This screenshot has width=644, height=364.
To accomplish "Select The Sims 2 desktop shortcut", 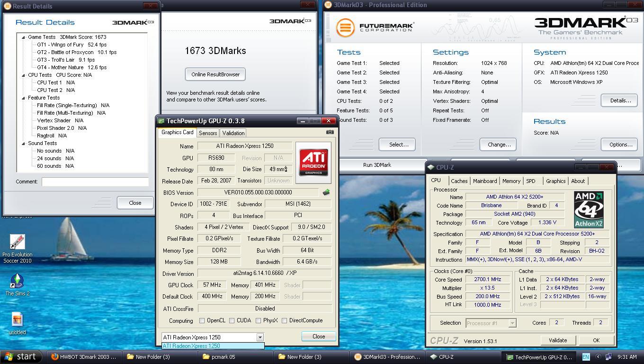I will [x=17, y=284].
